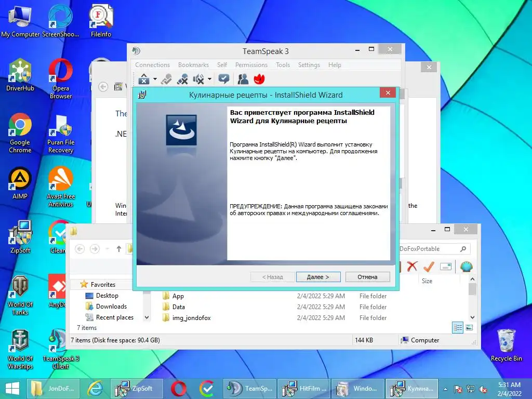The height and width of the screenshot is (399, 532).
Task: Click the < Назад button in the wizard
Action: click(272, 277)
